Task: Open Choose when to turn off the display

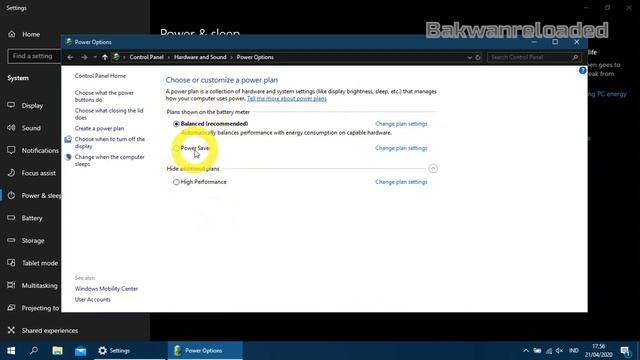Action: [x=110, y=142]
